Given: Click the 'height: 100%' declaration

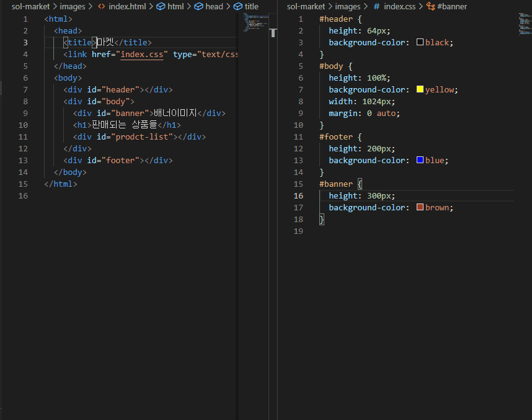Looking at the screenshot, I should (x=360, y=78).
